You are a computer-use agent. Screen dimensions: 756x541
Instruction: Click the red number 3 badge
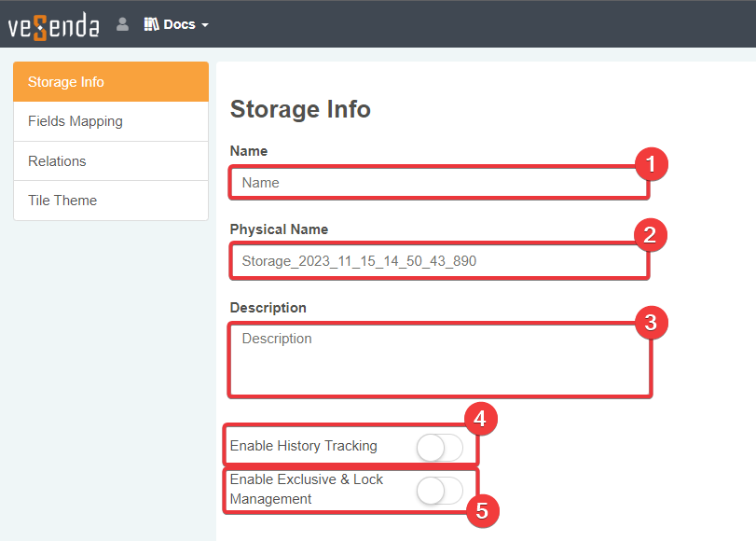click(652, 323)
